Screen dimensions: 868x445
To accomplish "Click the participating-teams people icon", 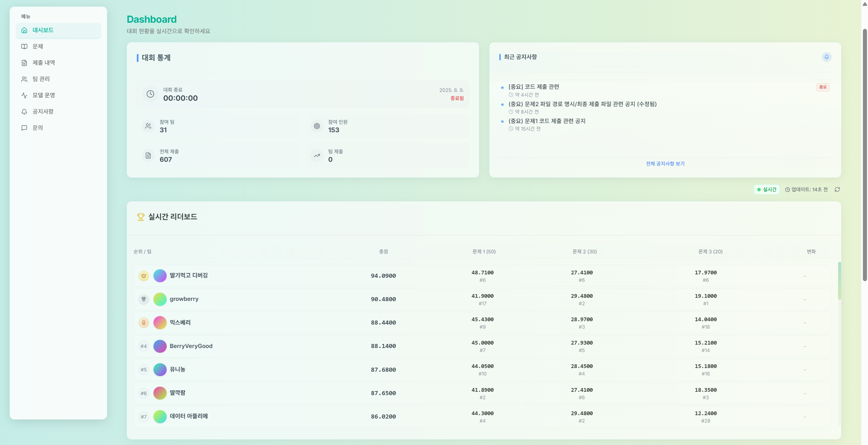I will click(148, 126).
